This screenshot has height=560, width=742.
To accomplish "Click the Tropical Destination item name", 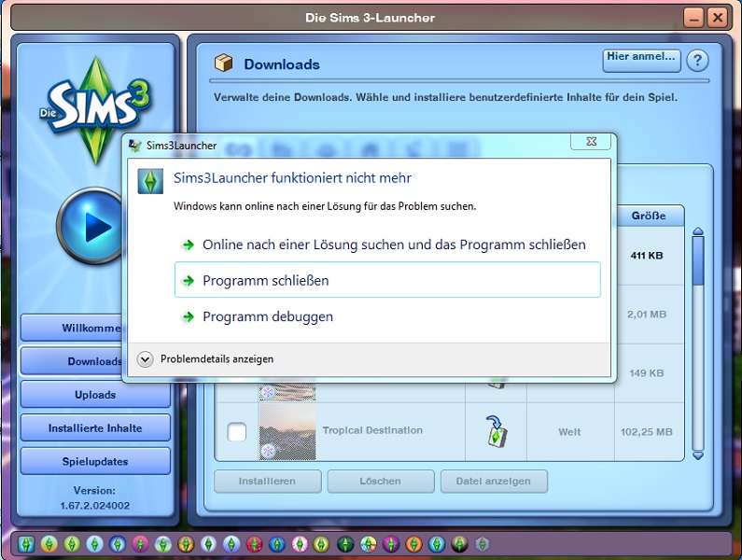I will (372, 430).
